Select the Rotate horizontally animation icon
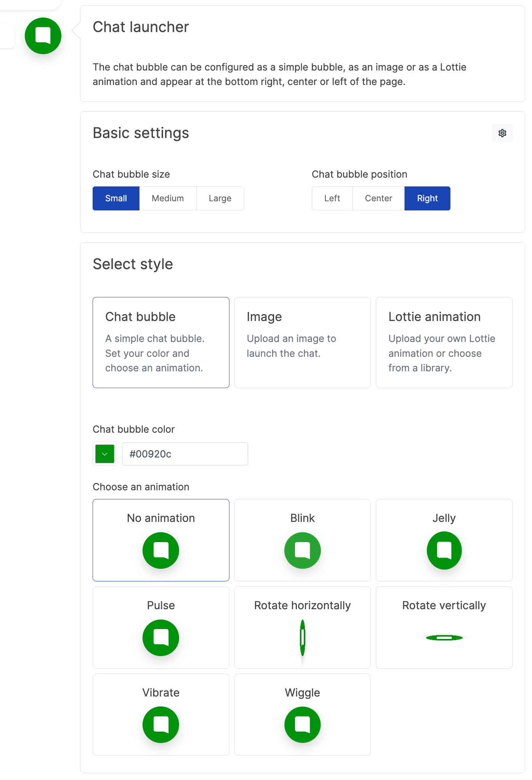The width and height of the screenshot is (532, 780). 302,637
